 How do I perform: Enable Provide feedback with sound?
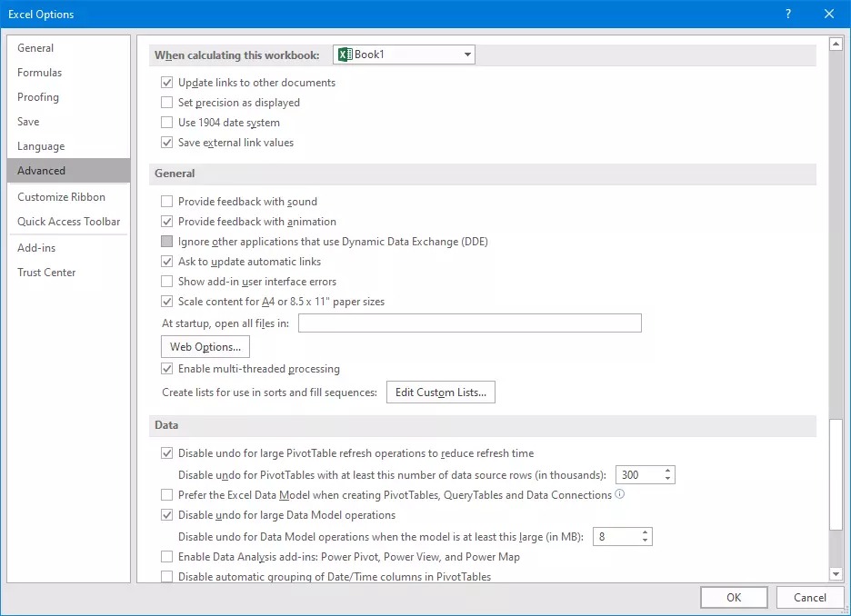(167, 202)
